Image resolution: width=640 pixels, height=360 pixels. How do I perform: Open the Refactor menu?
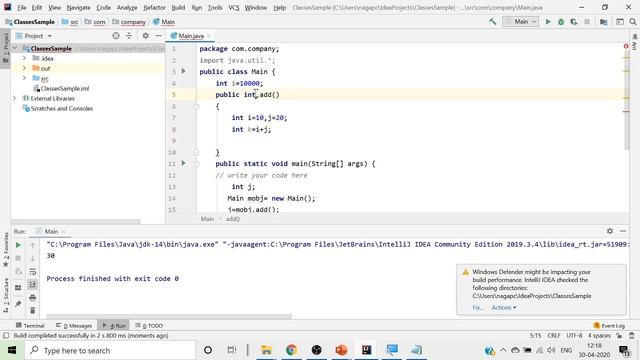(154, 7)
